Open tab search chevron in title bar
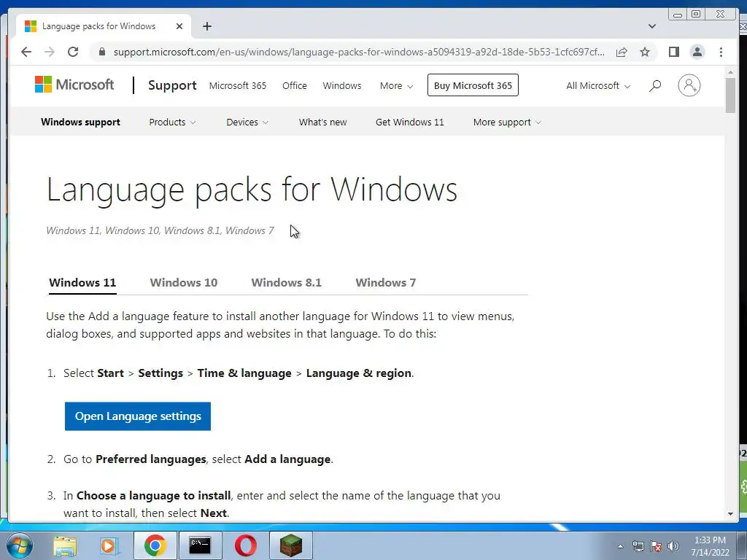The image size is (747, 560). click(x=651, y=26)
